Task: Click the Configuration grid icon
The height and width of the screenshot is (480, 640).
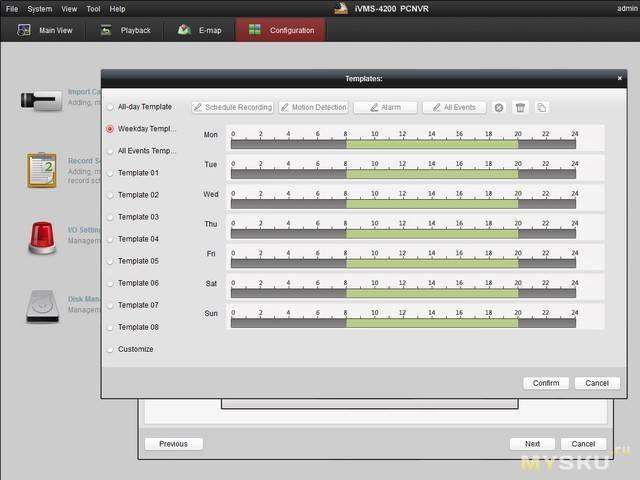Action: (x=255, y=29)
